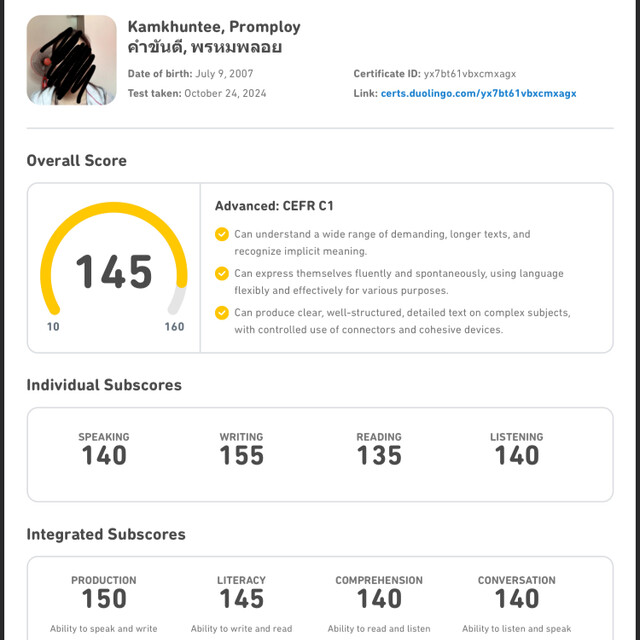The height and width of the screenshot is (640, 640).
Task: Click the Reading subscore 135
Action: click(x=379, y=455)
